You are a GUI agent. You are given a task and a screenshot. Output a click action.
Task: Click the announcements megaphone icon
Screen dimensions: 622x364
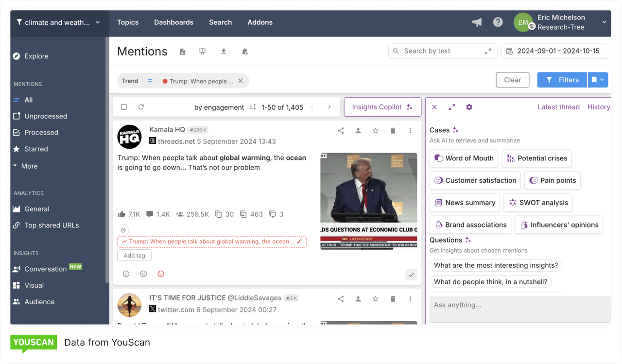point(477,22)
